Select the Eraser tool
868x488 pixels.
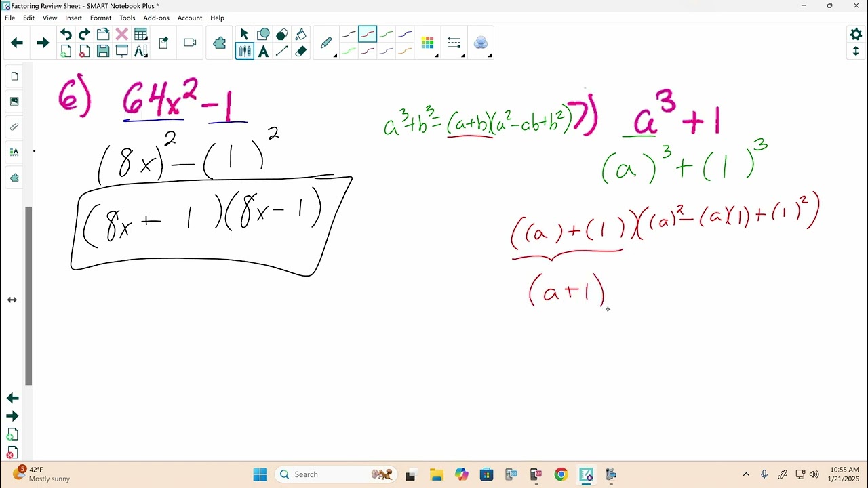(x=301, y=51)
